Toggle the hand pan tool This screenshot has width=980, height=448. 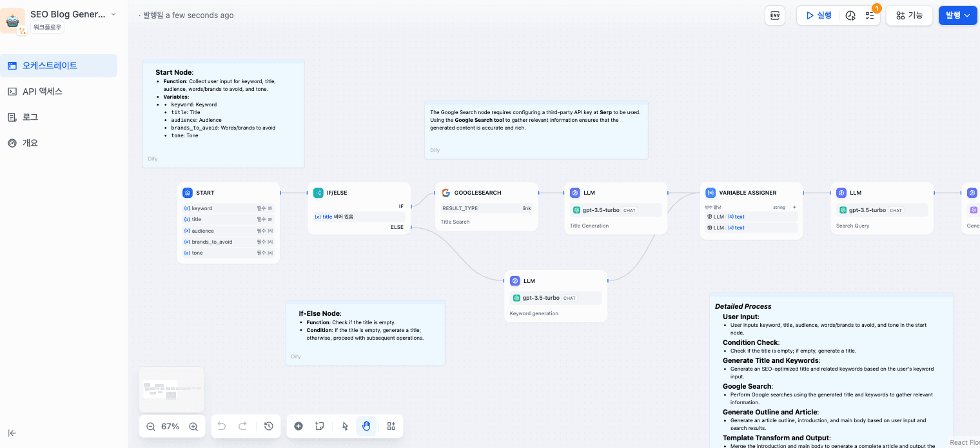point(366,426)
